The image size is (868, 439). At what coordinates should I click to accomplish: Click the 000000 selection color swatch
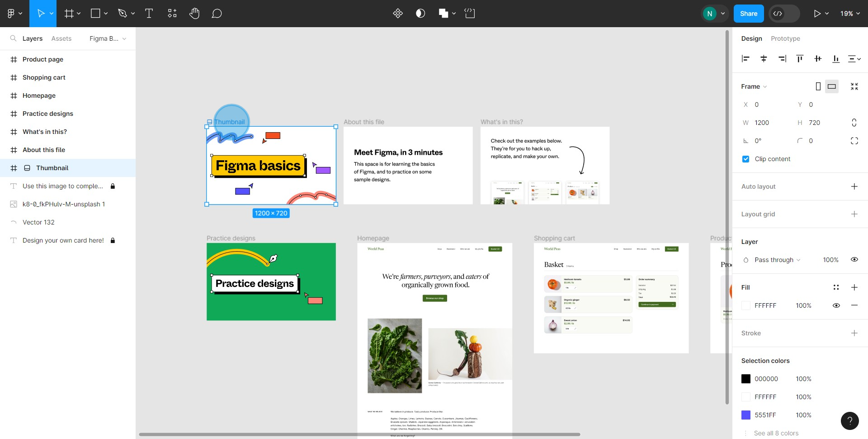[x=746, y=379]
